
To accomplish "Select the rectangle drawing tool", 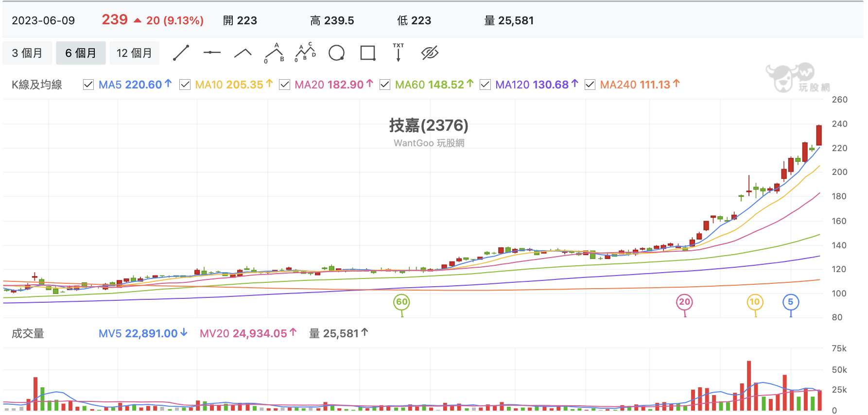I will (x=368, y=53).
